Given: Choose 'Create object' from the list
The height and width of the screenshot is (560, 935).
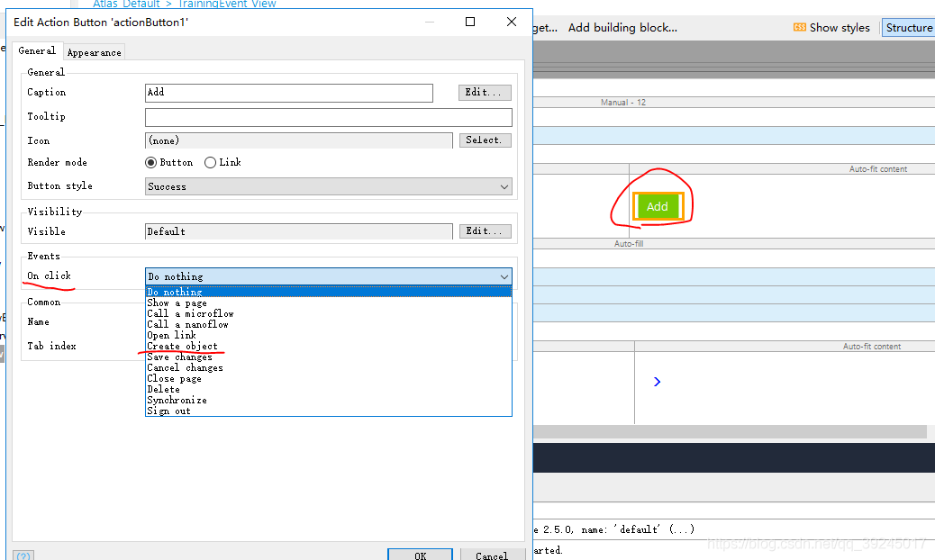Looking at the screenshot, I should tap(183, 347).
